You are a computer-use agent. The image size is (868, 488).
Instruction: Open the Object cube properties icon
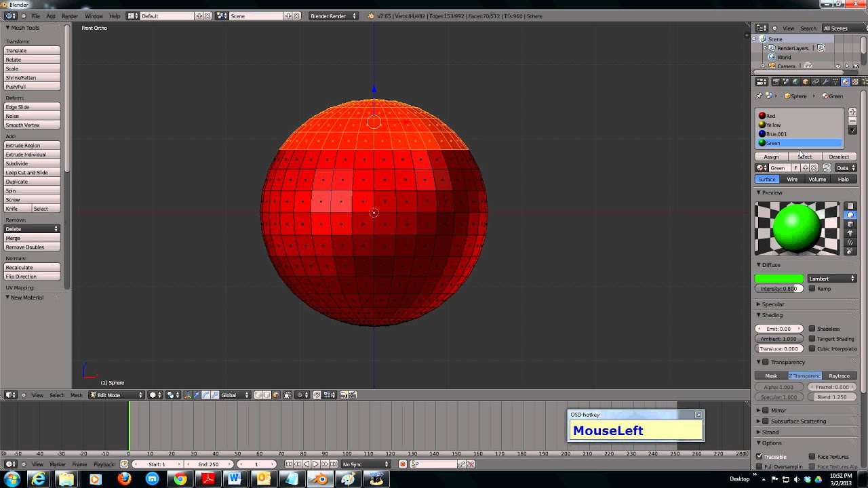click(x=806, y=82)
